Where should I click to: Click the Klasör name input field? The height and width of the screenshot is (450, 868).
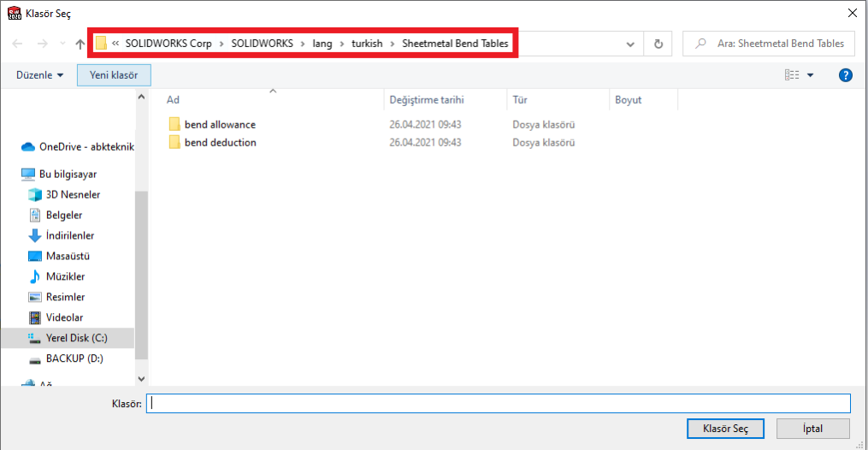(498, 403)
